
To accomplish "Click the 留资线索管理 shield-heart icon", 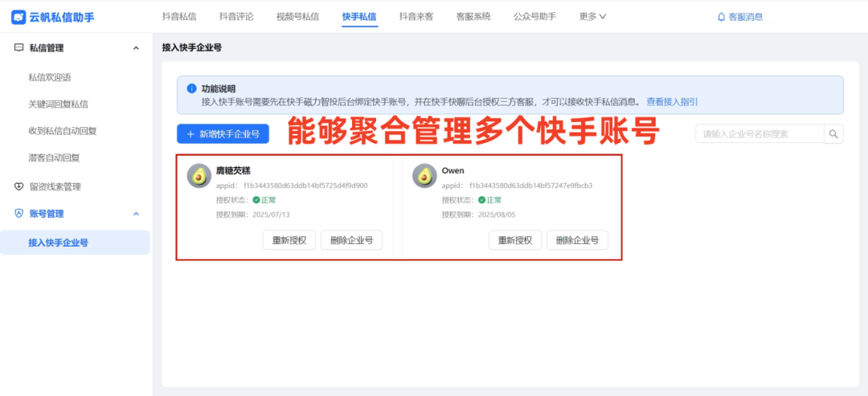I will tap(18, 187).
